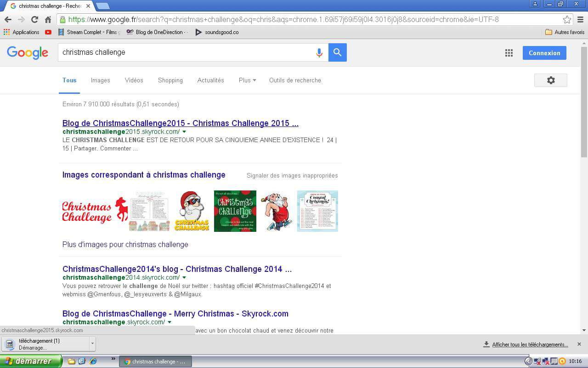This screenshot has height=368, width=588.
Task: Open the Stream Complet bookmark
Action: point(89,32)
